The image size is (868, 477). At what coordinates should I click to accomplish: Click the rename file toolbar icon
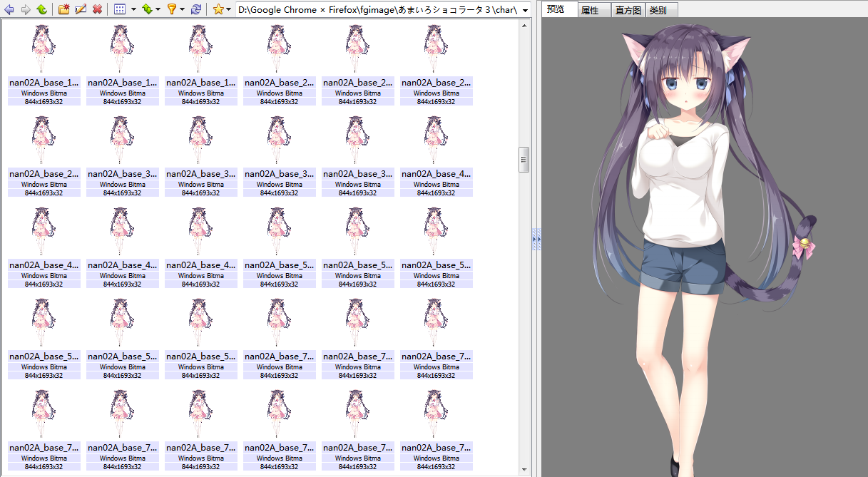coord(81,10)
